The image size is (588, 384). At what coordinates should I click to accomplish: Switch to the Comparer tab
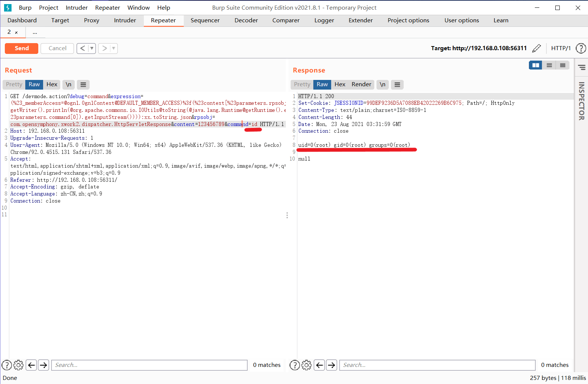286,20
